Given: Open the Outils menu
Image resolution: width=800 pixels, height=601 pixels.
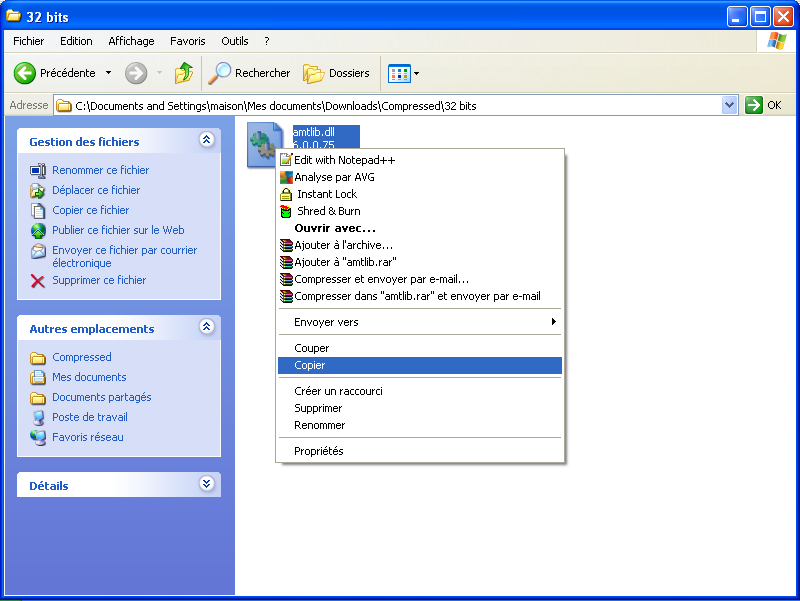Looking at the screenshot, I should coord(234,41).
